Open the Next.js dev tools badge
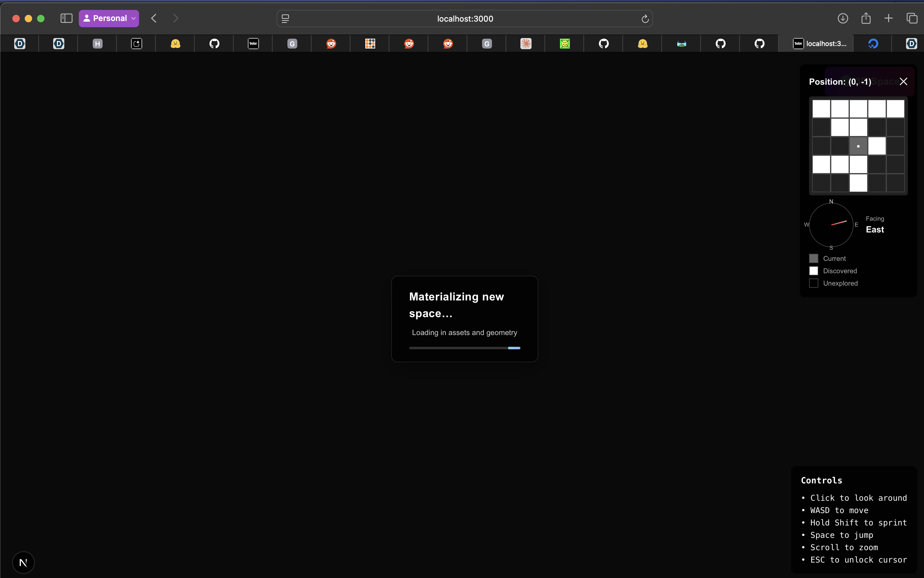Image resolution: width=924 pixels, height=578 pixels. tap(23, 562)
